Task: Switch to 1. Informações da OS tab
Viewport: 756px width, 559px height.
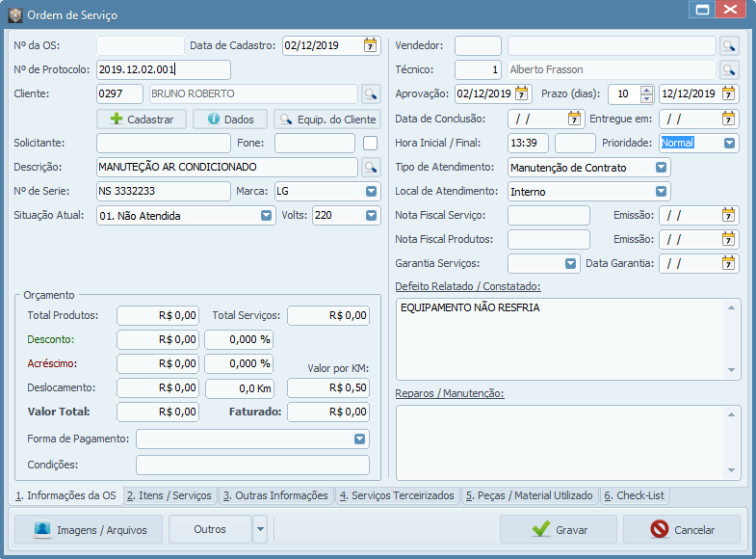Action: tap(66, 495)
